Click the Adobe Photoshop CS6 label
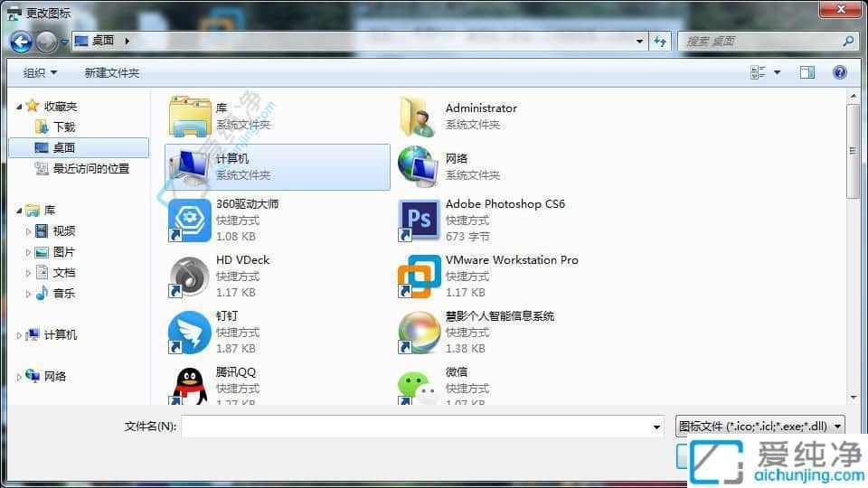The width and height of the screenshot is (868, 488). 505,203
